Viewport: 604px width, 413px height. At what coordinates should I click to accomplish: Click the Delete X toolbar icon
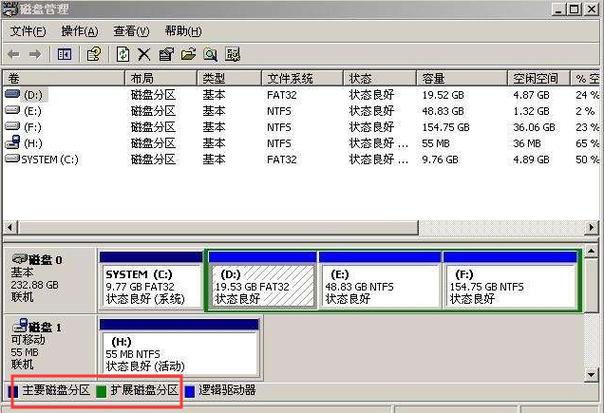(144, 55)
